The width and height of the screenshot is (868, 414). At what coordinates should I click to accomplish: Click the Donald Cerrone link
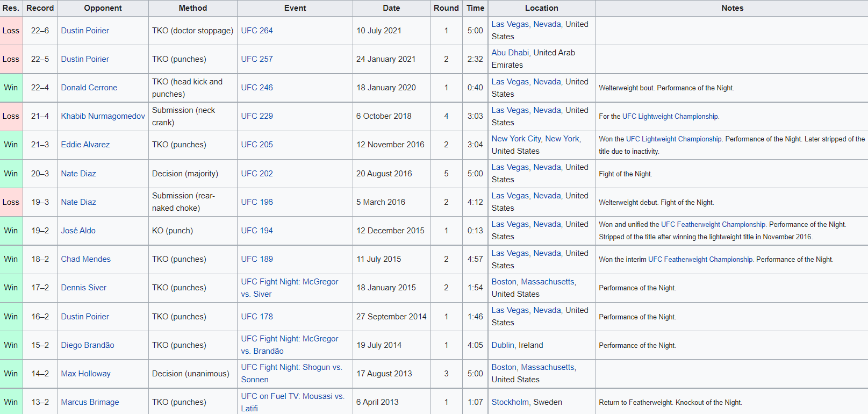tap(89, 88)
